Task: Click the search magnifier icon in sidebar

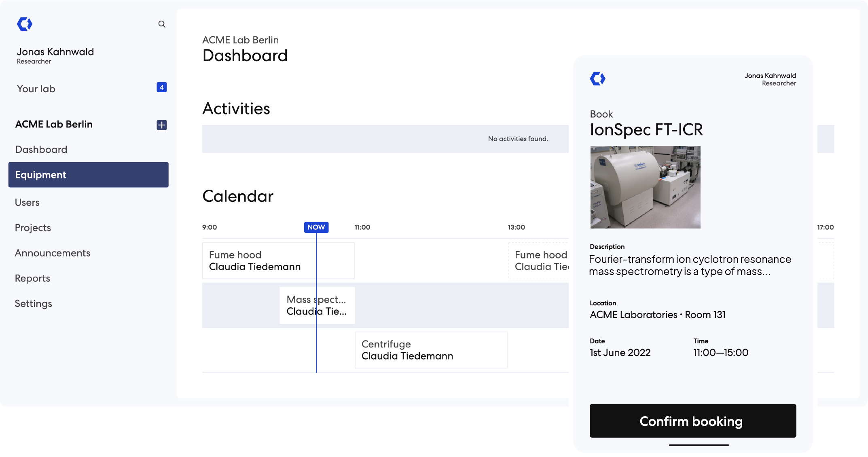Action: [x=162, y=24]
